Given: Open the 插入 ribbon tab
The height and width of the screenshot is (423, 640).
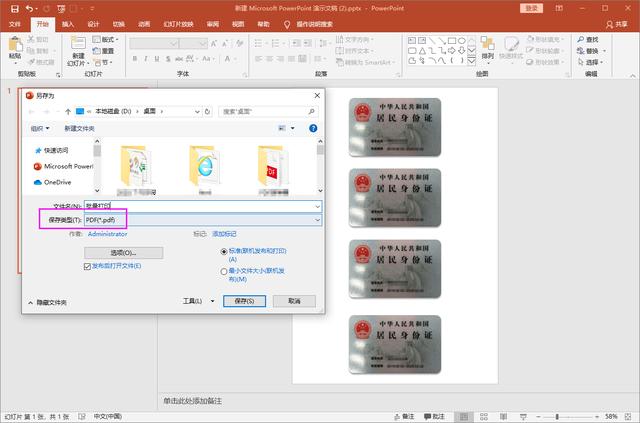Looking at the screenshot, I should coord(67,22).
